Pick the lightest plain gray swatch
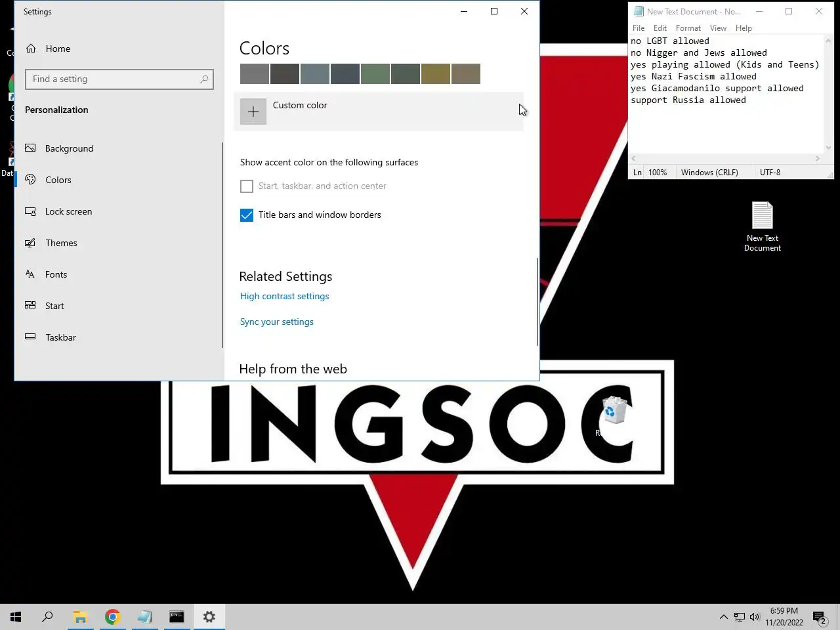This screenshot has height=630, width=840. click(x=255, y=73)
